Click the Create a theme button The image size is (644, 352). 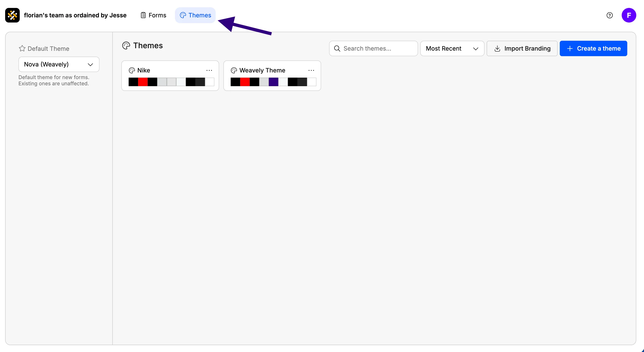pyautogui.click(x=593, y=48)
